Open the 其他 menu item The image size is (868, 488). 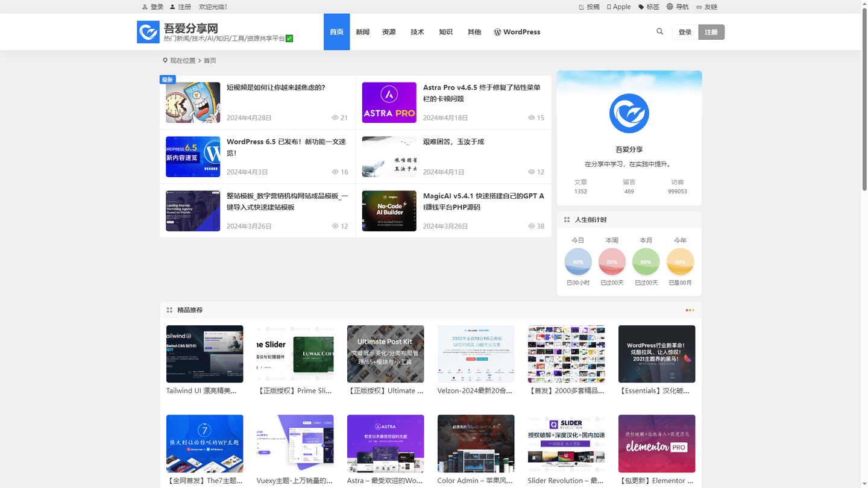coord(474,32)
